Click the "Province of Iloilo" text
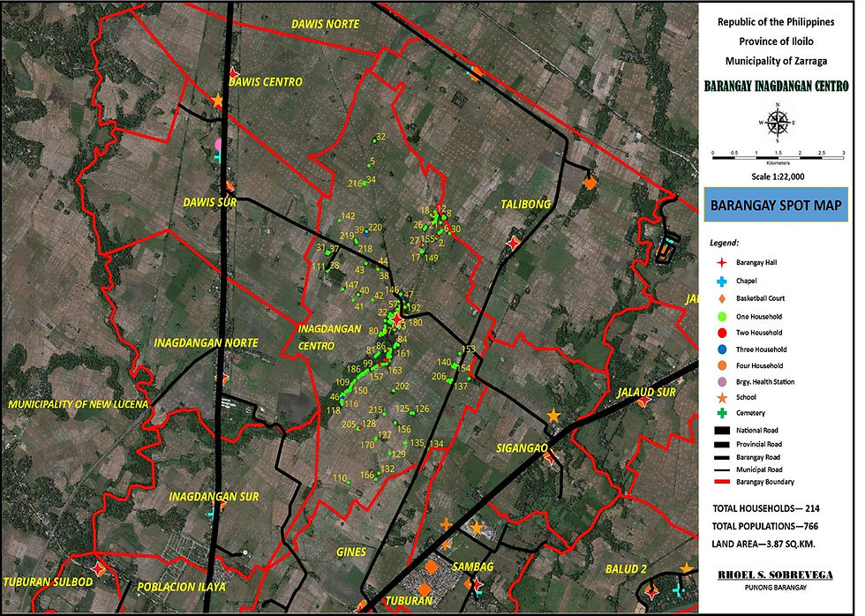865x616 pixels. (x=776, y=41)
